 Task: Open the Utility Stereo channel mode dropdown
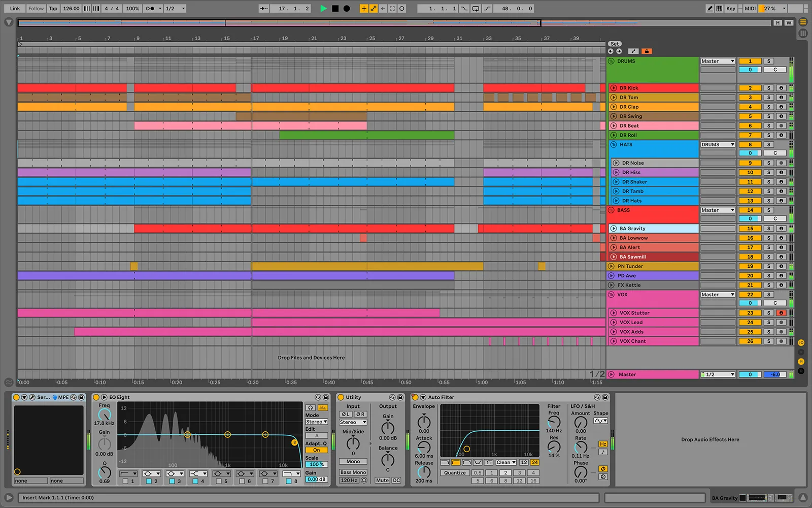353,422
